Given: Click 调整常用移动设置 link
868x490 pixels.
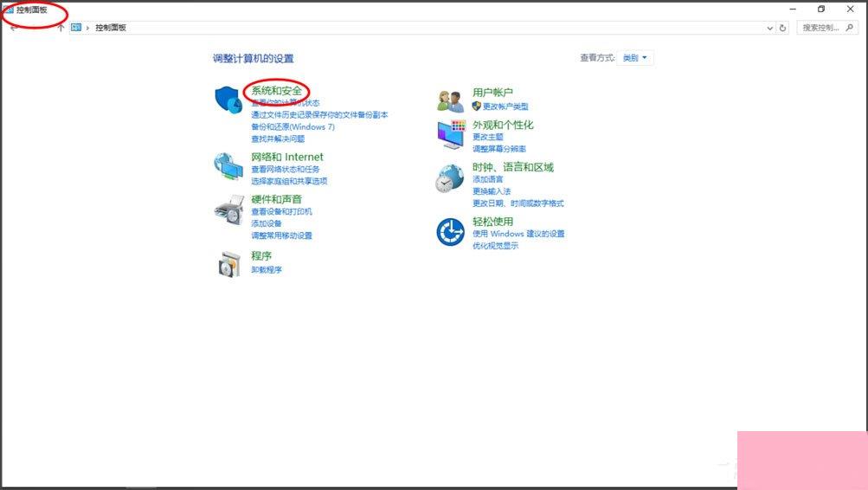Looking at the screenshot, I should click(x=282, y=235).
